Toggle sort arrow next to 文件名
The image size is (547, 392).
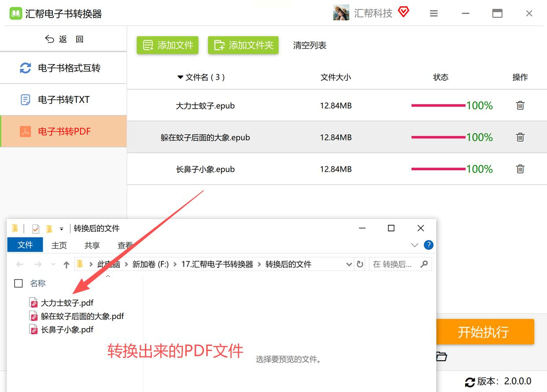click(180, 77)
